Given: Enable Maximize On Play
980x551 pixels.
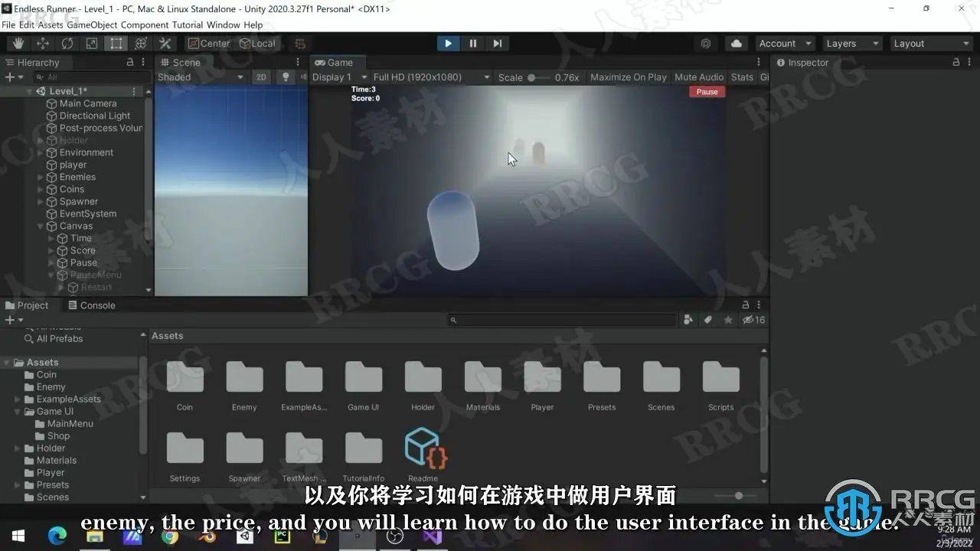Looking at the screenshot, I should 628,77.
